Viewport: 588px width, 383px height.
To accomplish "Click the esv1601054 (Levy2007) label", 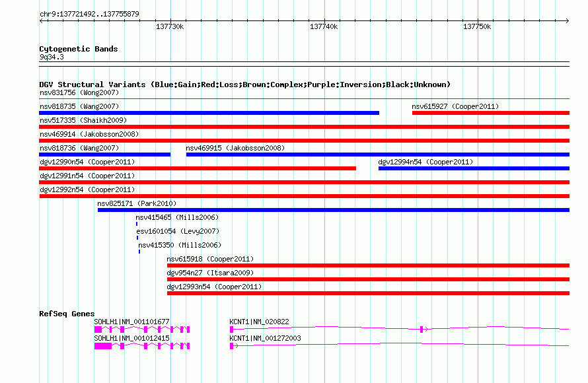I will (178, 231).
